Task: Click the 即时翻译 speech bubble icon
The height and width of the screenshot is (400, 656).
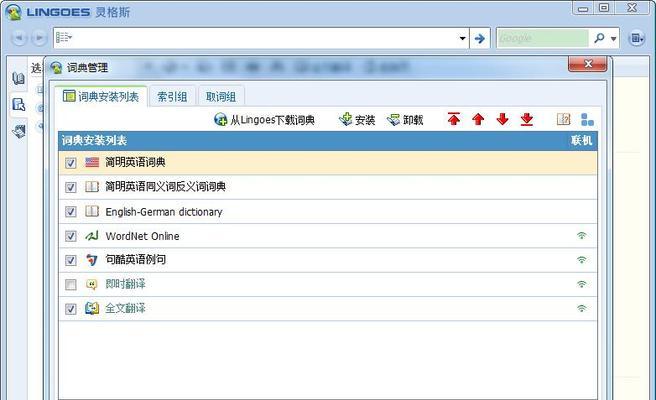Action: (92, 284)
